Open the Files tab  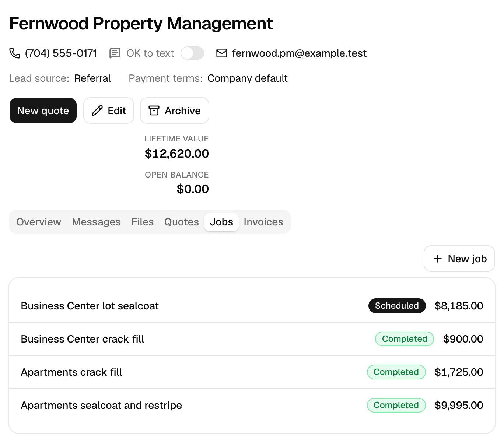(x=143, y=222)
